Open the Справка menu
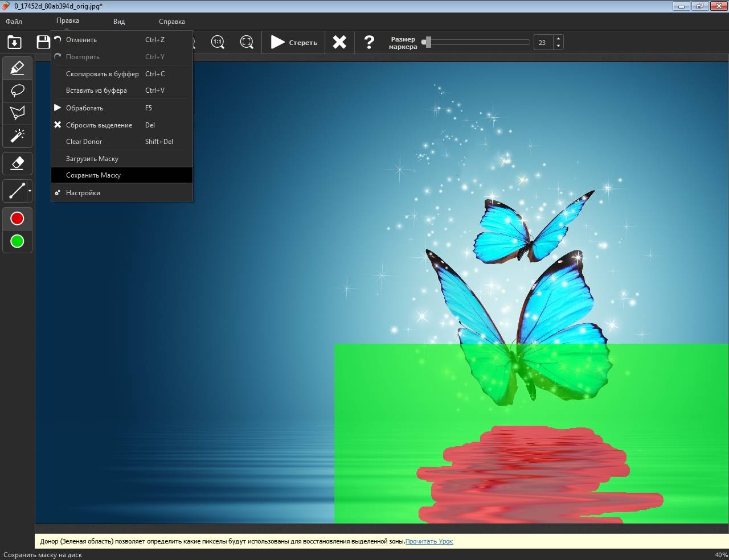The height and width of the screenshot is (560, 729). 172,22
